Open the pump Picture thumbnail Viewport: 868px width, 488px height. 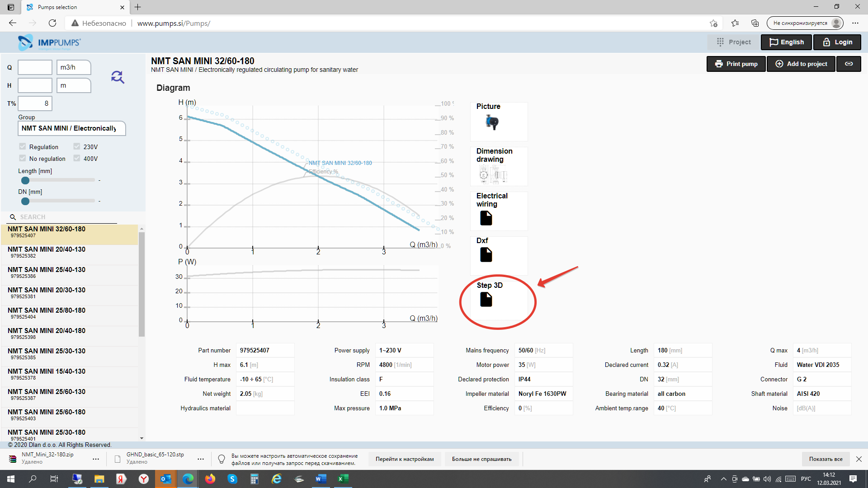tap(492, 122)
